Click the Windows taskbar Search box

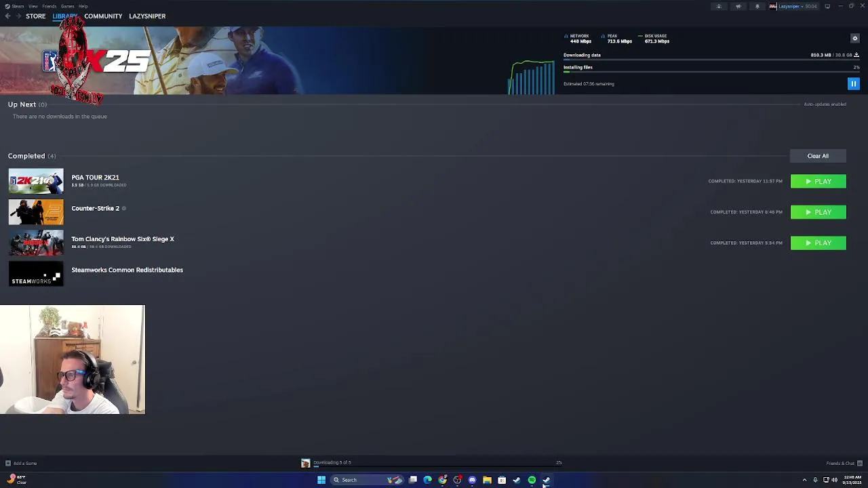368,480
